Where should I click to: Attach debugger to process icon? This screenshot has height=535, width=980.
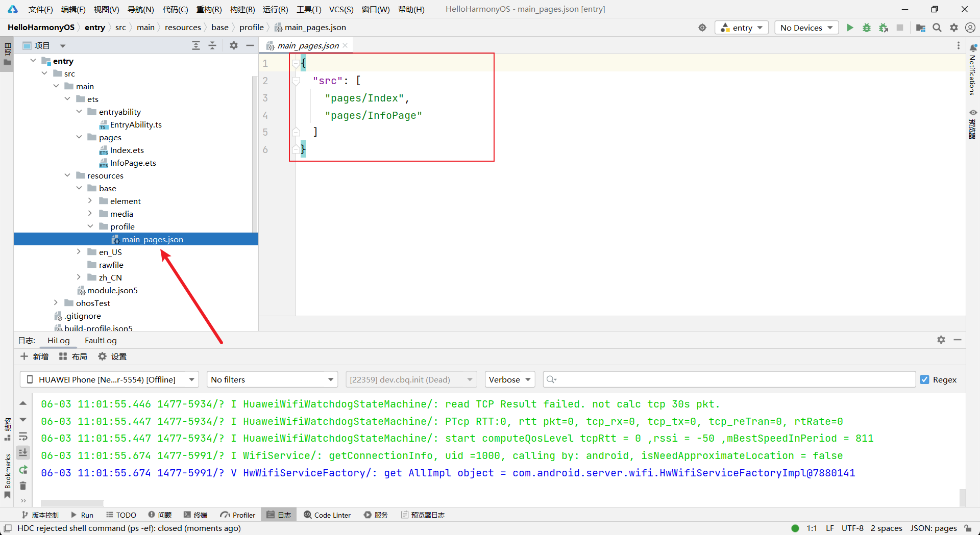point(884,28)
